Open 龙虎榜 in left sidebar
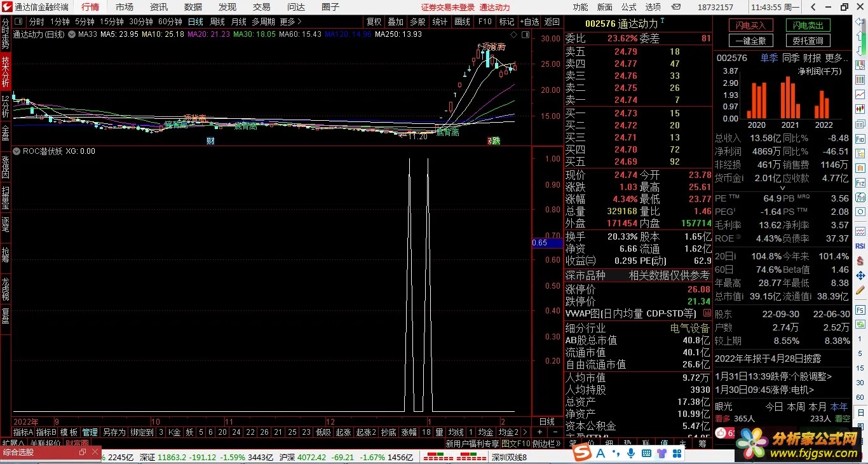The image size is (868, 464). pos(5,289)
